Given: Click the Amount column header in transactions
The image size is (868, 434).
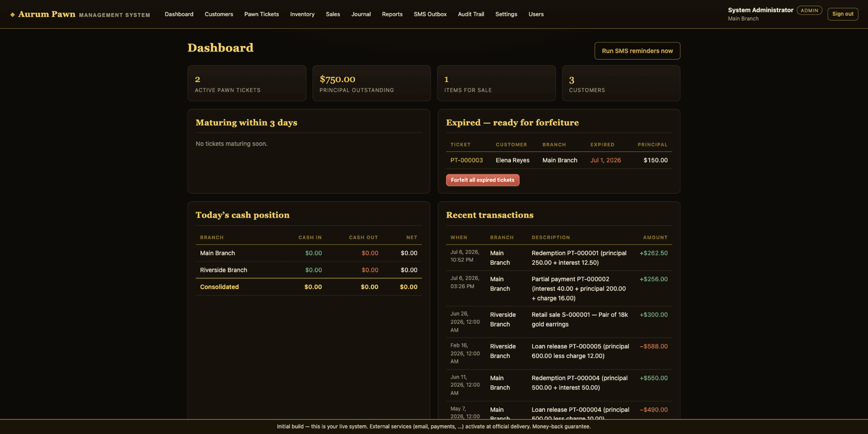Looking at the screenshot, I should point(655,238).
